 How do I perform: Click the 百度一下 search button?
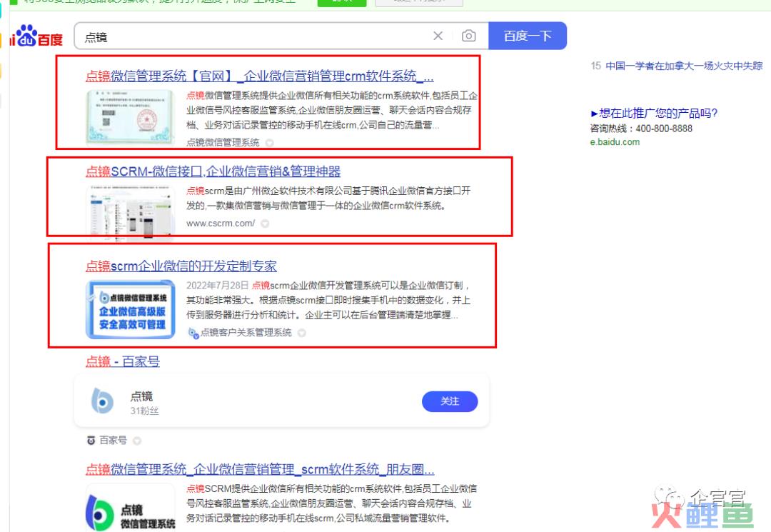pos(527,36)
